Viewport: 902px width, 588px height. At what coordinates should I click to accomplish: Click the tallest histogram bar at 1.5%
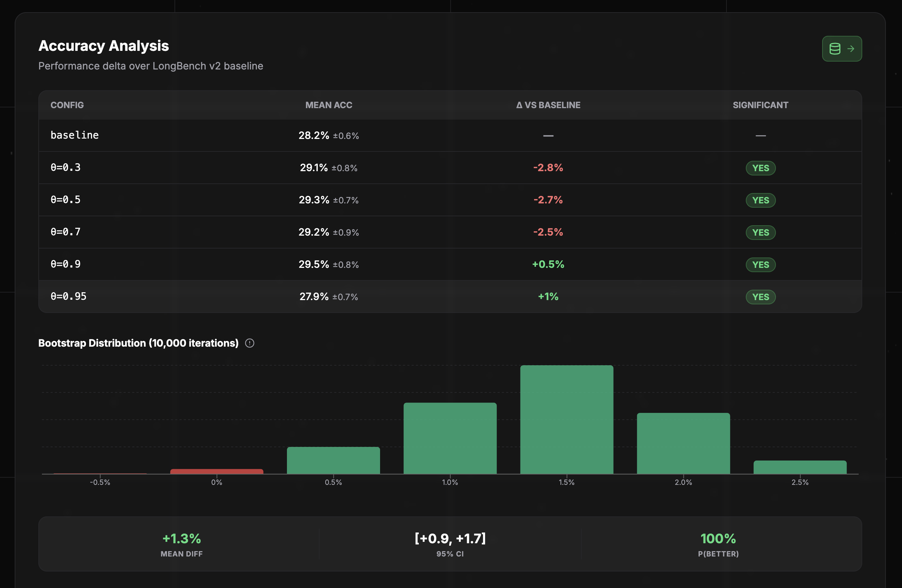(567, 419)
